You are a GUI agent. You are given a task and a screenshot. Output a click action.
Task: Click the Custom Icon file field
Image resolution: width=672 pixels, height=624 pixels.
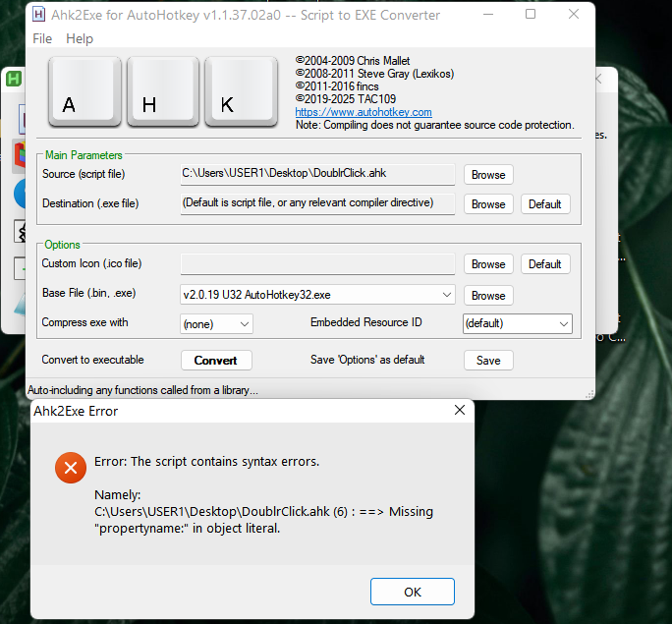tap(317, 263)
